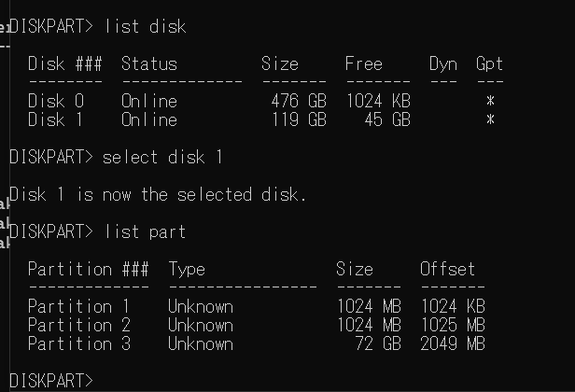This screenshot has width=575, height=392.
Task: Click the 476 GB size value
Action: [299, 101]
